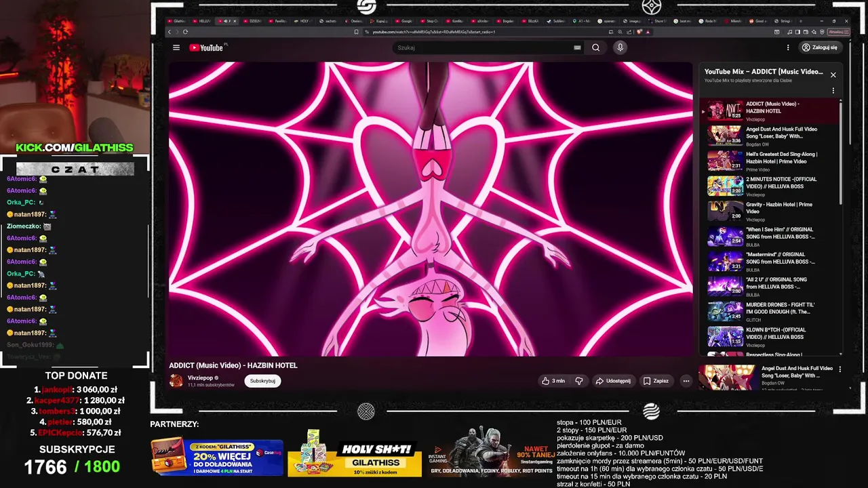This screenshot has width=868, height=488.
Task: Open playlist options three-dot menu
Action: [833, 90]
